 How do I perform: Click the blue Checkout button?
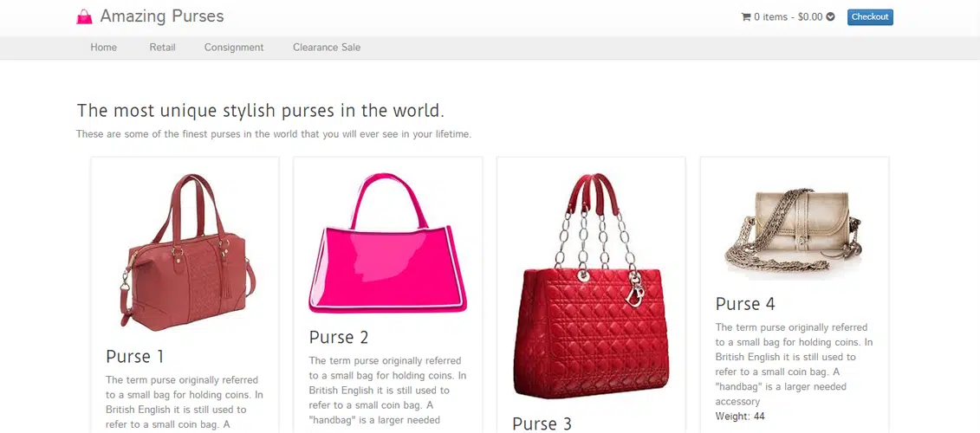click(x=870, y=16)
